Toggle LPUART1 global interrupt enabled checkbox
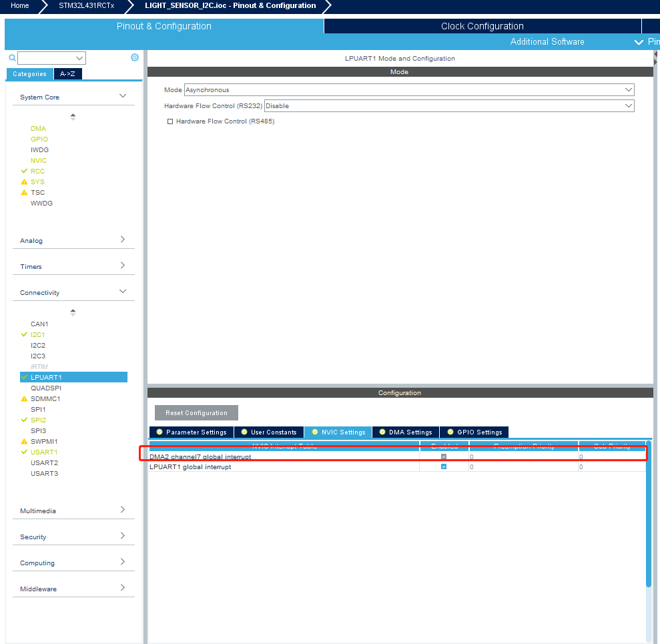Screen dimensions: 660x644 click(x=444, y=466)
